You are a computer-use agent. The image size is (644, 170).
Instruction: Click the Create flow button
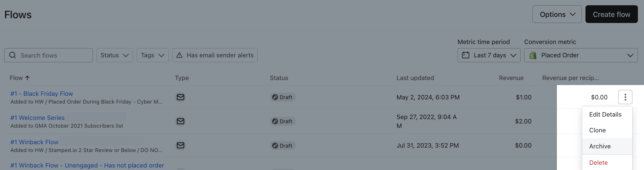(611, 14)
